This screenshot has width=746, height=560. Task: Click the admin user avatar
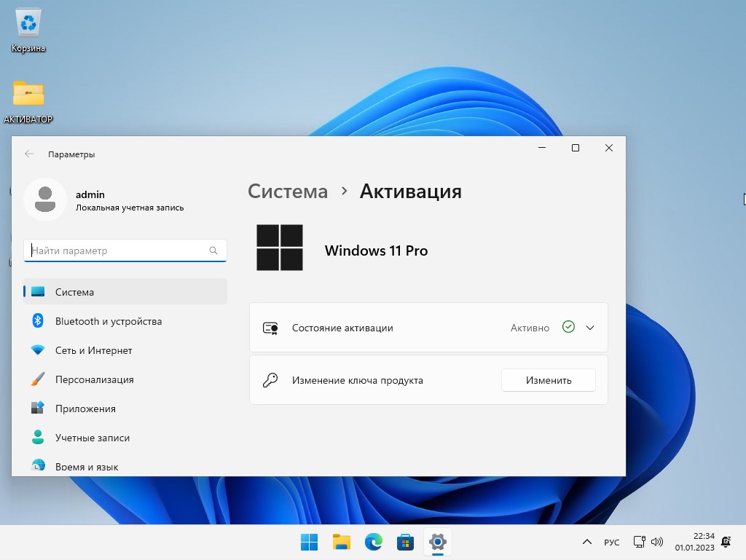[x=45, y=200]
